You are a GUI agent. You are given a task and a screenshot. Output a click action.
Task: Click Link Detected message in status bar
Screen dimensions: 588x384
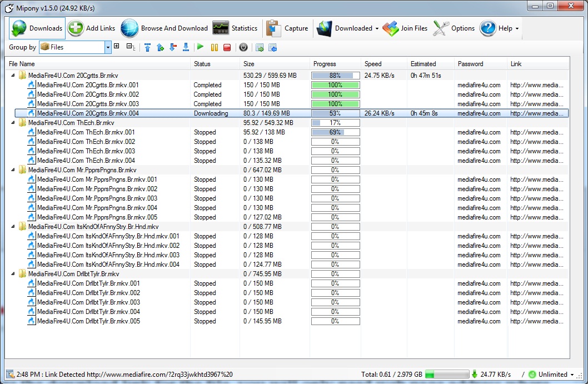[124, 374]
